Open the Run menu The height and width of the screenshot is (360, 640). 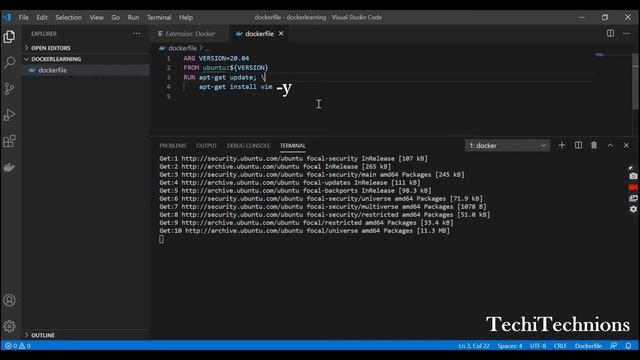[x=133, y=17]
